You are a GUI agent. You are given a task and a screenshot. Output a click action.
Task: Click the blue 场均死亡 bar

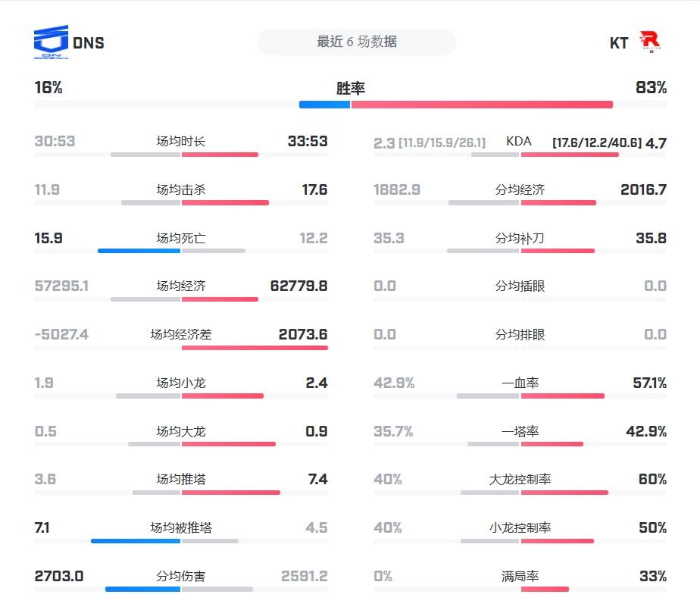(x=139, y=251)
